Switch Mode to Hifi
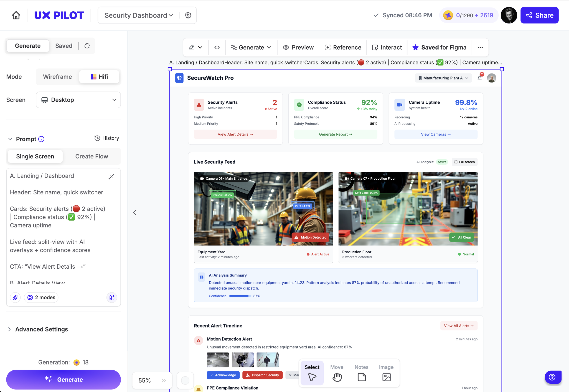The width and height of the screenshot is (569, 392). (x=99, y=77)
